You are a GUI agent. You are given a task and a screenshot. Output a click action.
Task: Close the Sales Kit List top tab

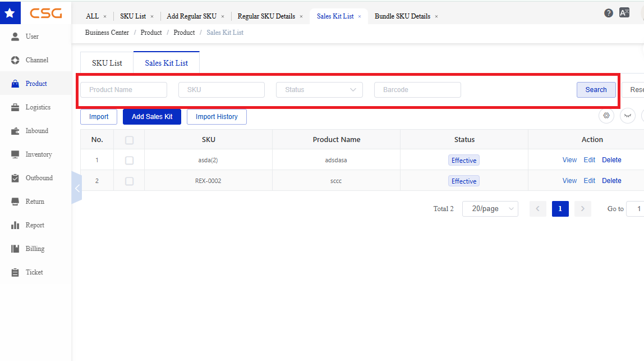(x=360, y=16)
